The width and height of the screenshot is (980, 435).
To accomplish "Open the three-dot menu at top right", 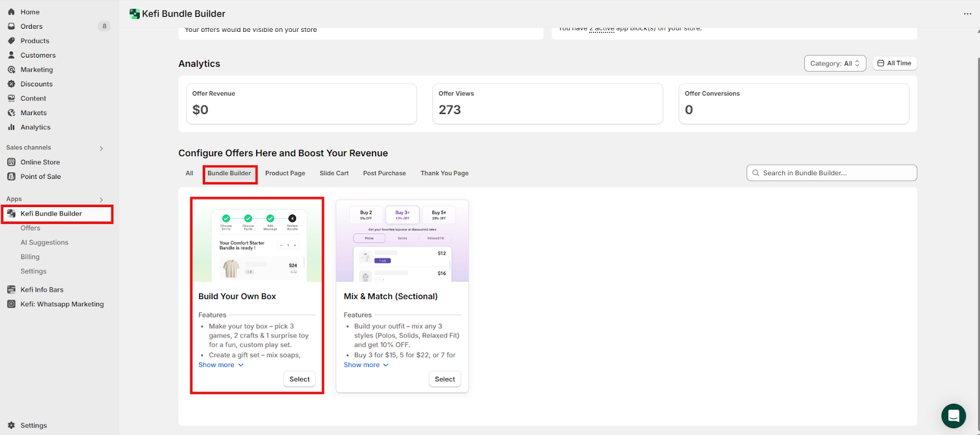I will coord(967,13).
